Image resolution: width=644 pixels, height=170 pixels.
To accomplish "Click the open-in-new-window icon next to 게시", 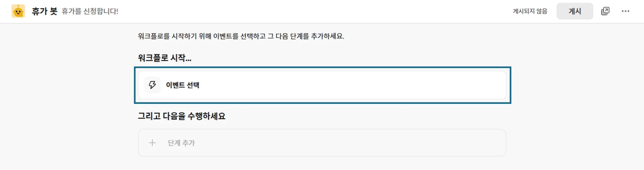I will click(605, 11).
